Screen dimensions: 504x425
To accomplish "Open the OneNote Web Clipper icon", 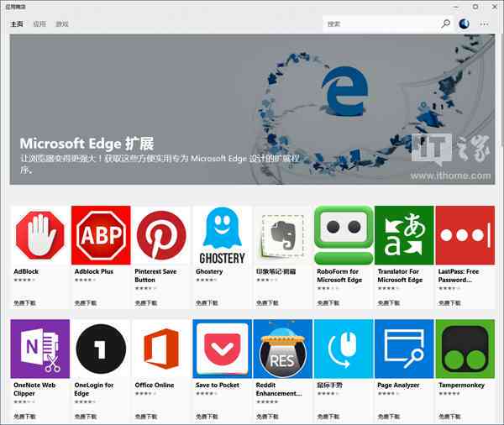I will point(40,349).
